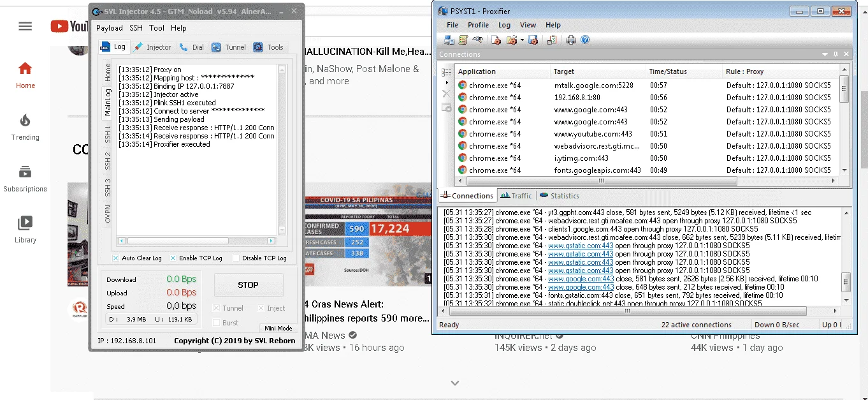The height and width of the screenshot is (400, 868).
Task: Check the Burst checkbox
Action: (216, 322)
